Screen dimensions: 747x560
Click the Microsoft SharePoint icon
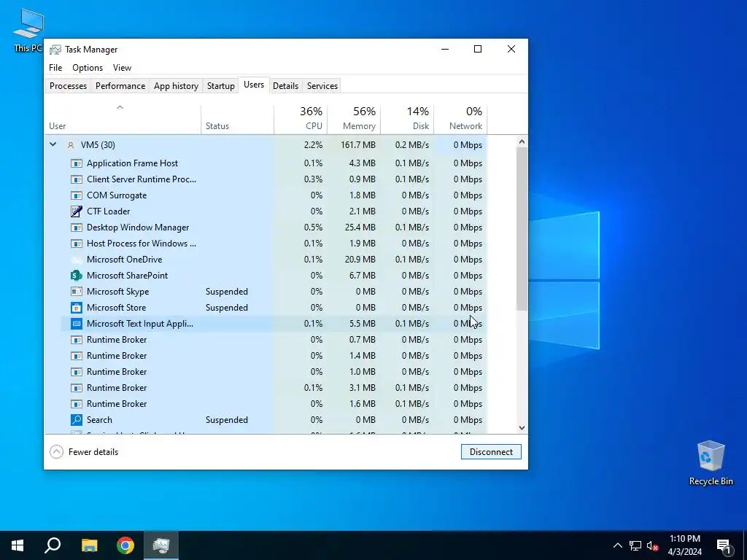pos(76,276)
